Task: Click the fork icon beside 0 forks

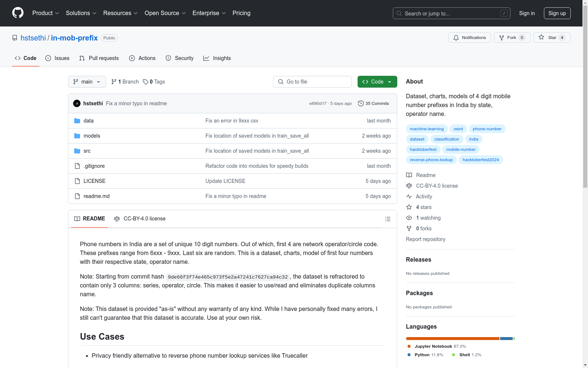Action: coord(409,229)
